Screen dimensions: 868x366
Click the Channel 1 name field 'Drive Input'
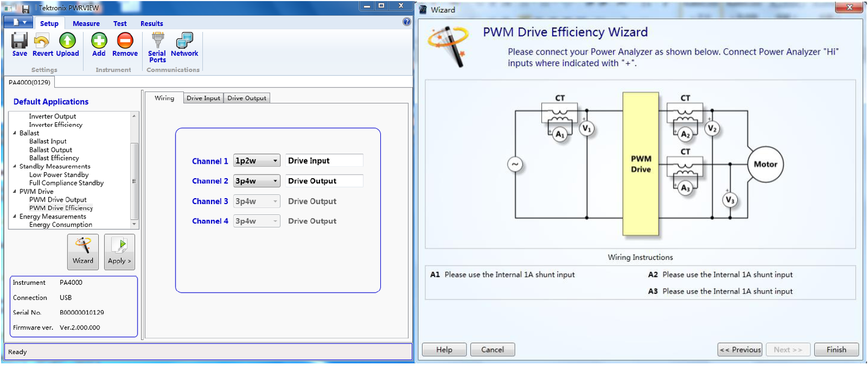(x=324, y=161)
